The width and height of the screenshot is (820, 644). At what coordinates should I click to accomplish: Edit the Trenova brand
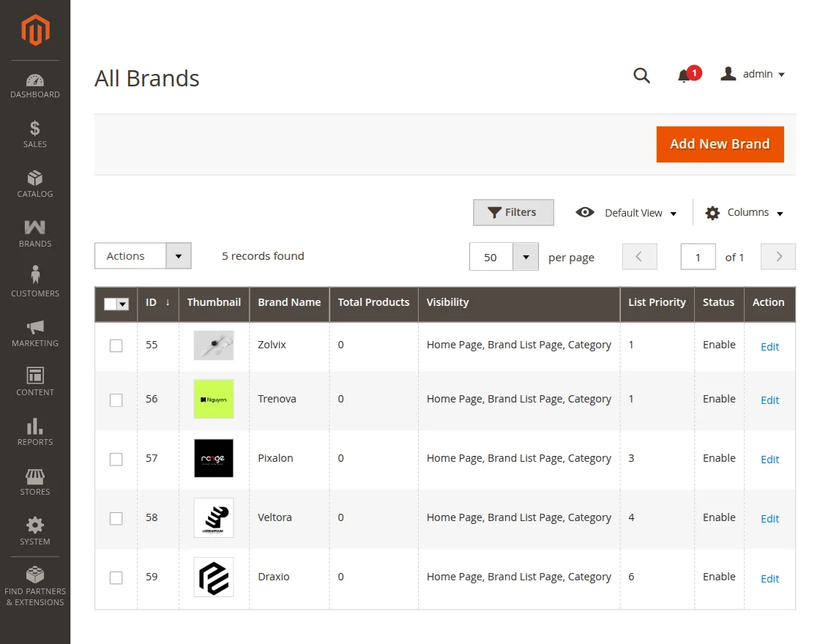(x=769, y=400)
